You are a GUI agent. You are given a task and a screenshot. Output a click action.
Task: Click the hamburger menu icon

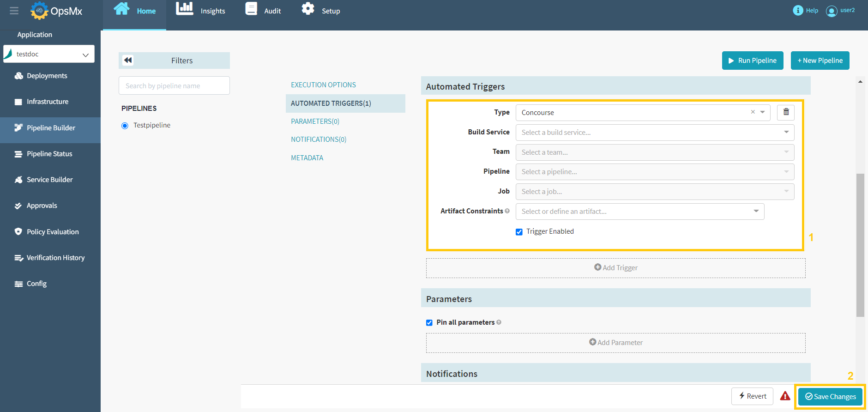[14, 11]
